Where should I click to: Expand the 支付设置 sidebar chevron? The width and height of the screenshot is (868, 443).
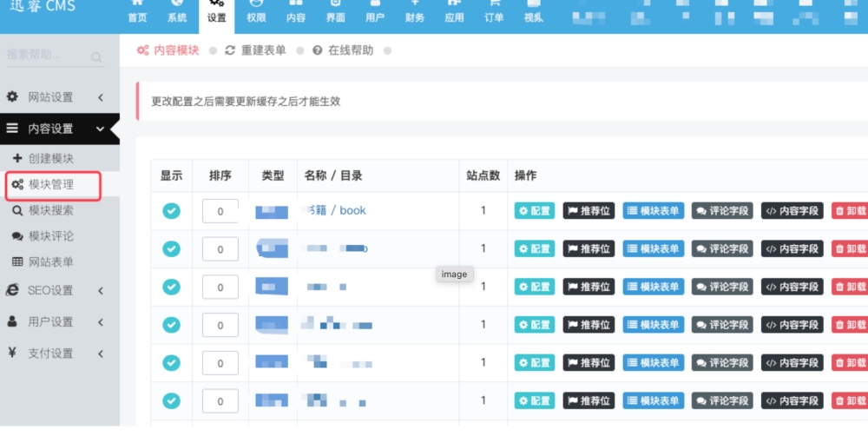click(101, 354)
